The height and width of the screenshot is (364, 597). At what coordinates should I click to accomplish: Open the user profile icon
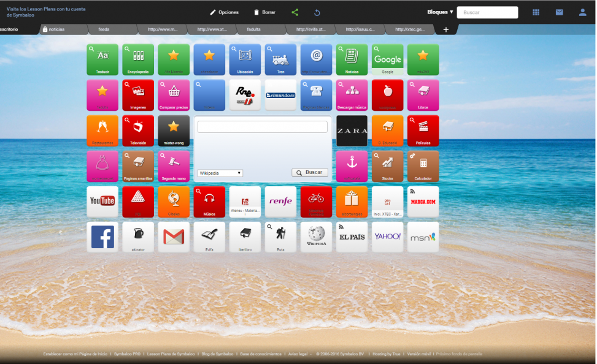pos(582,12)
